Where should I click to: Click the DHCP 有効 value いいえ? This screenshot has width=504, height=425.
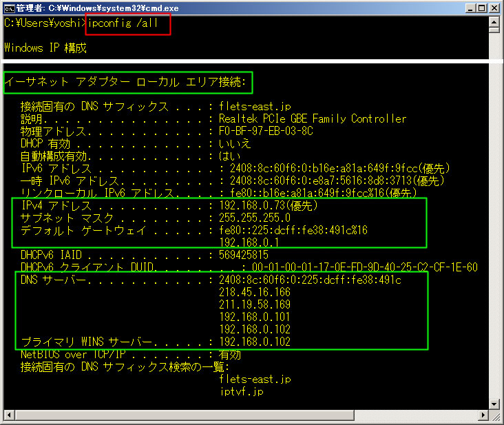click(235, 143)
